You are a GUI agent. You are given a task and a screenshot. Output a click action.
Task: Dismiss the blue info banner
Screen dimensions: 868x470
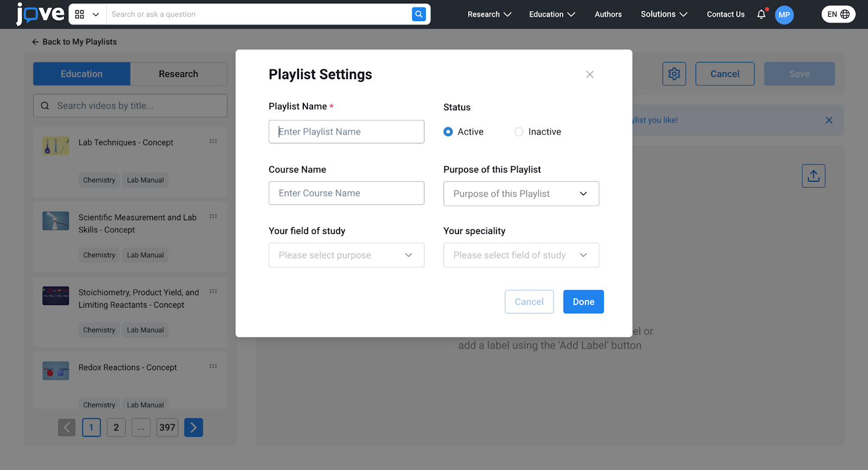[829, 120]
